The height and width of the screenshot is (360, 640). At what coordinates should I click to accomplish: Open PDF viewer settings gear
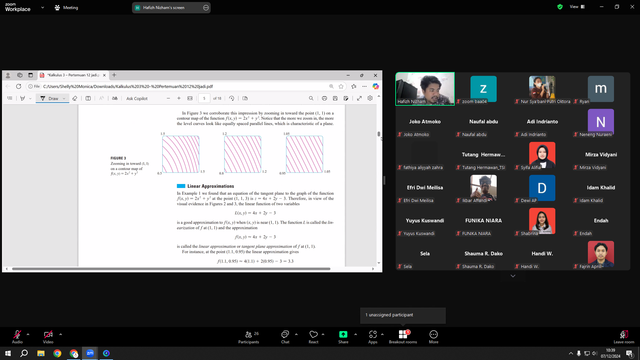click(x=370, y=98)
